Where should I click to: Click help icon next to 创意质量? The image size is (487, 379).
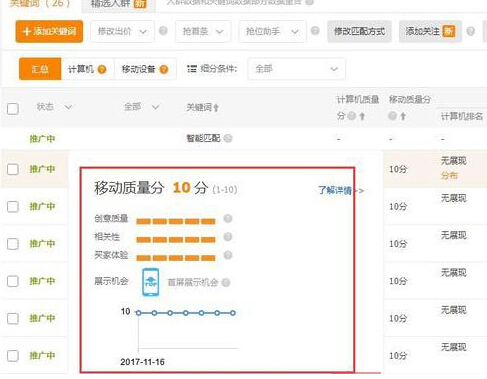(228, 219)
